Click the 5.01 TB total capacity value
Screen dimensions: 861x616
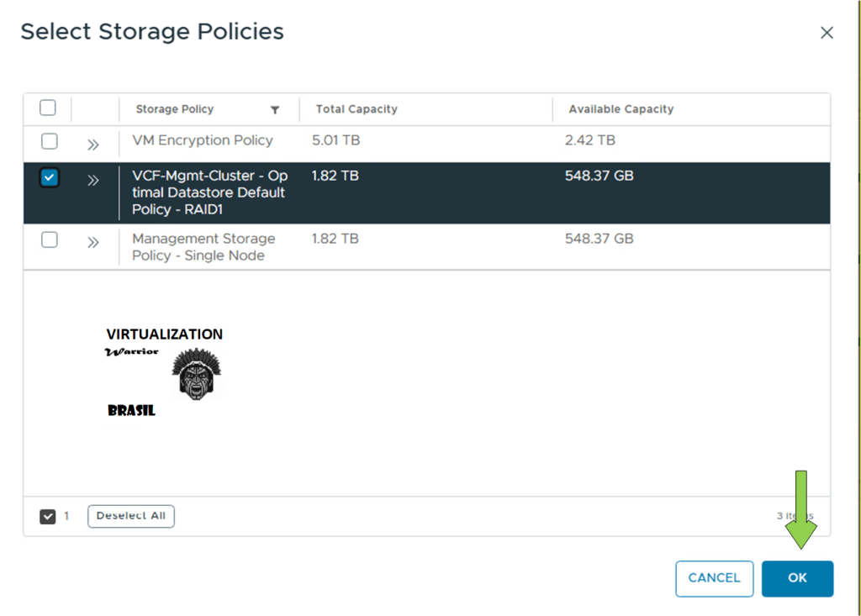[335, 140]
